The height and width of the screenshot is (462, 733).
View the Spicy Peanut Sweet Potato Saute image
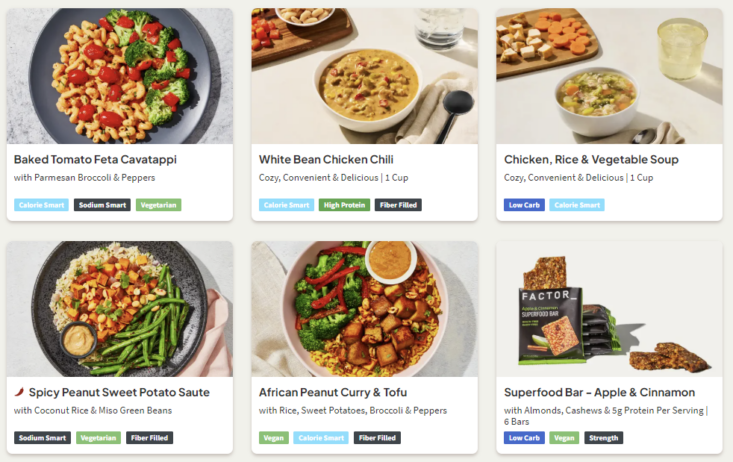[x=120, y=308]
